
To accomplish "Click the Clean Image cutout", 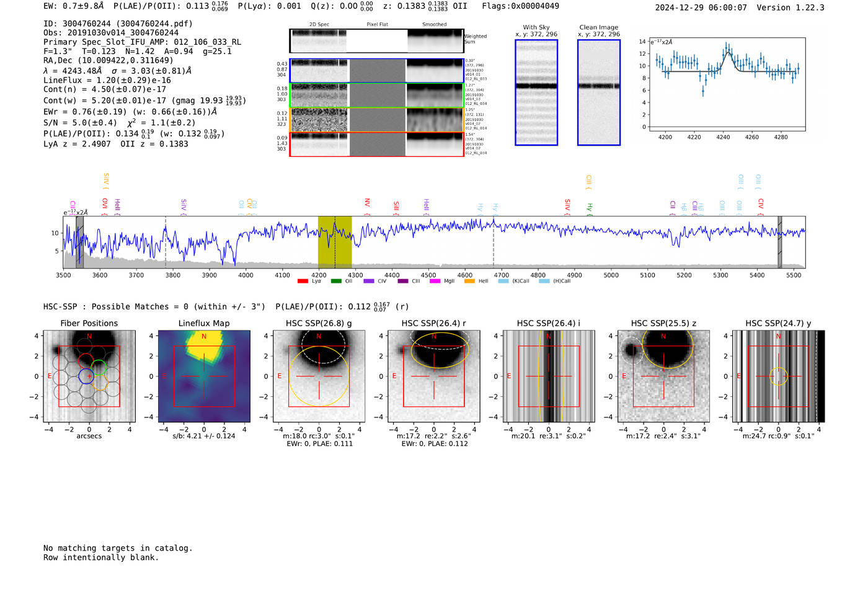I will click(x=599, y=92).
